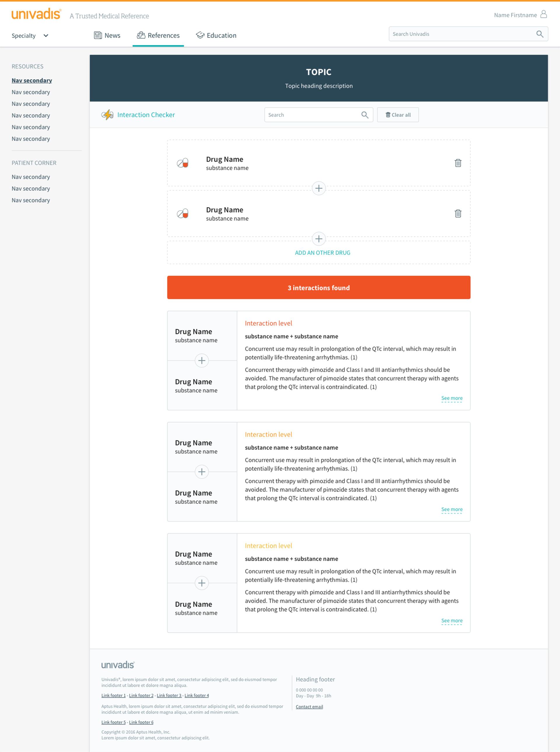
Task: Click plus icon in first interaction card
Action: (x=202, y=361)
